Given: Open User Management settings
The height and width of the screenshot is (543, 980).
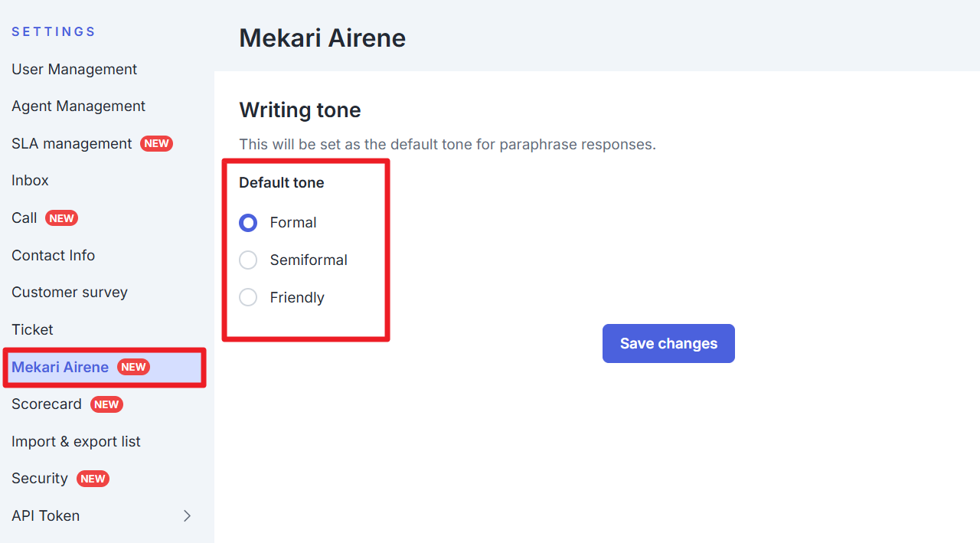Looking at the screenshot, I should coord(74,70).
